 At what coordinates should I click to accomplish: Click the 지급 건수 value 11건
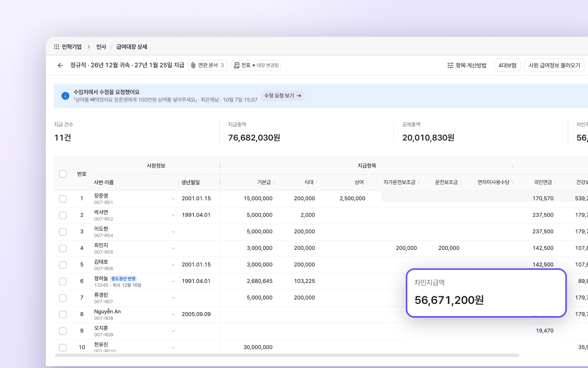62,138
